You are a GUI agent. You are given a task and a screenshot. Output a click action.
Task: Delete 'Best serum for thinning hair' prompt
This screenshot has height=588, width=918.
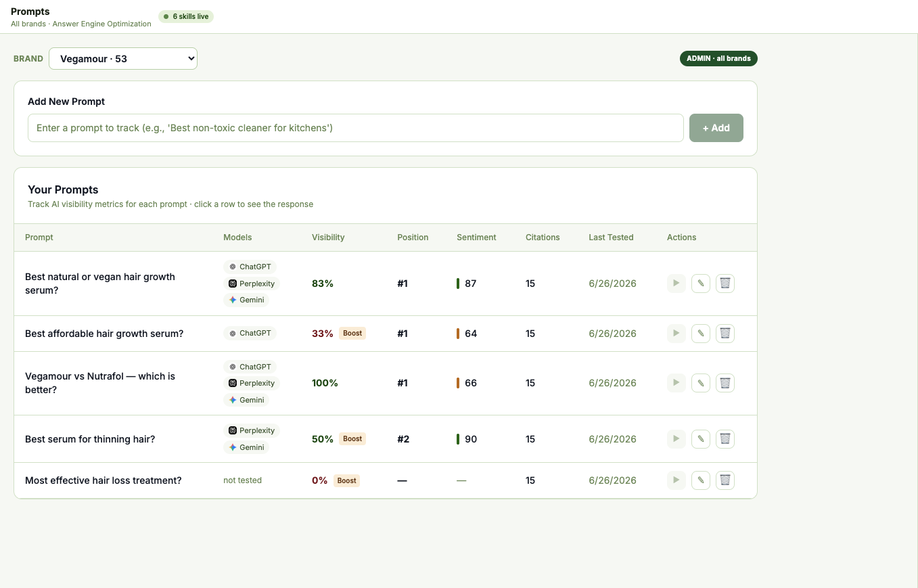725,439
